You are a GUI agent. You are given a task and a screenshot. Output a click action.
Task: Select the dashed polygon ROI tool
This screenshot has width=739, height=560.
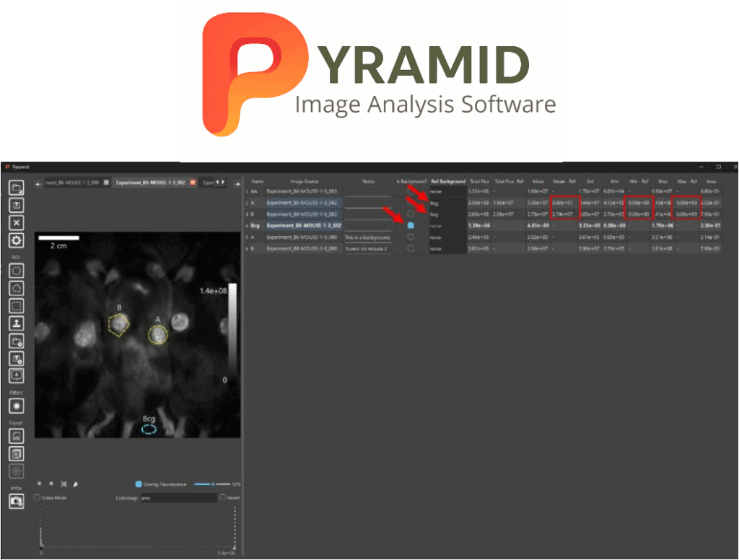(x=17, y=289)
